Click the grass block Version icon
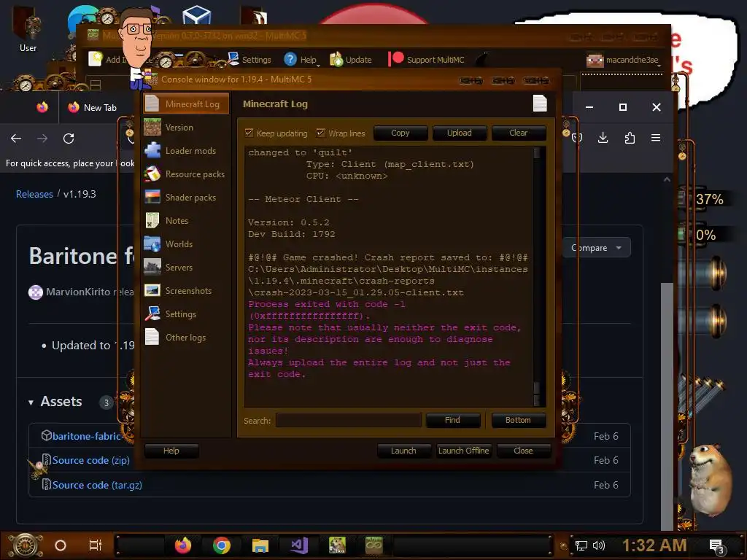Image resolution: width=747 pixels, height=560 pixels. click(x=152, y=127)
